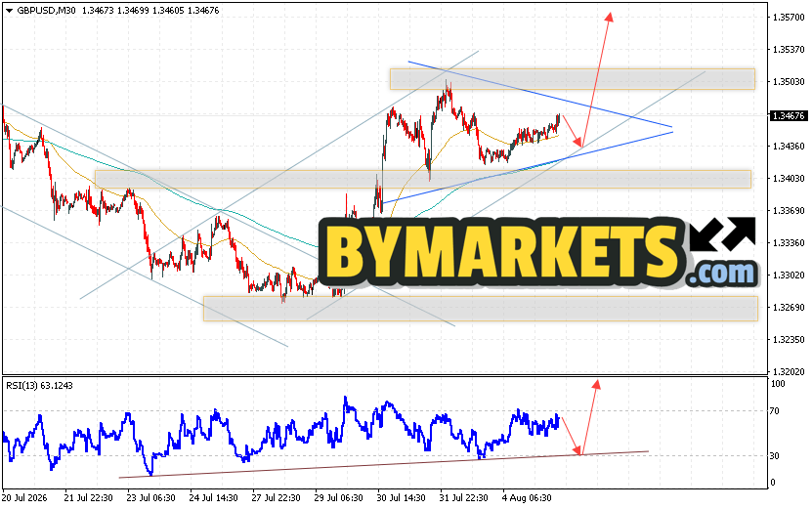The image size is (812, 509).
Task: Click the RSI scale value 0
Action: tap(773, 483)
